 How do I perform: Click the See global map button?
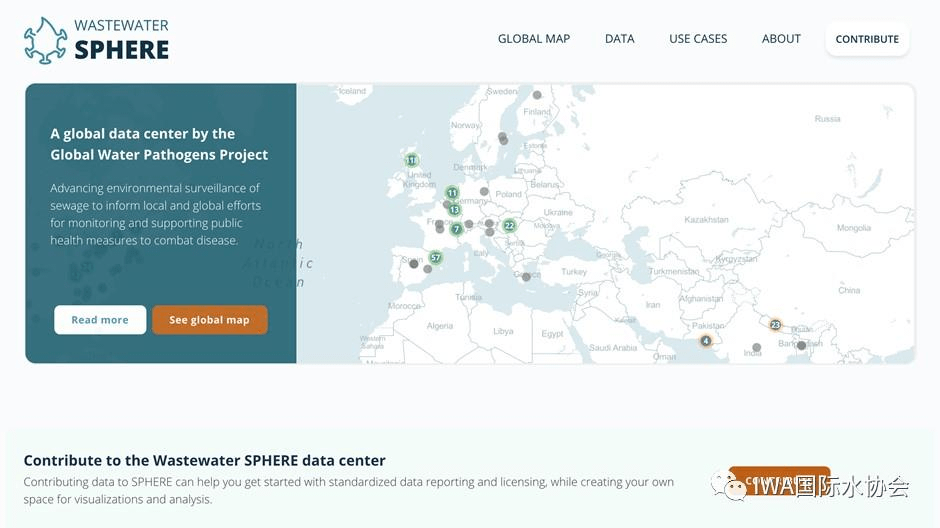click(209, 320)
